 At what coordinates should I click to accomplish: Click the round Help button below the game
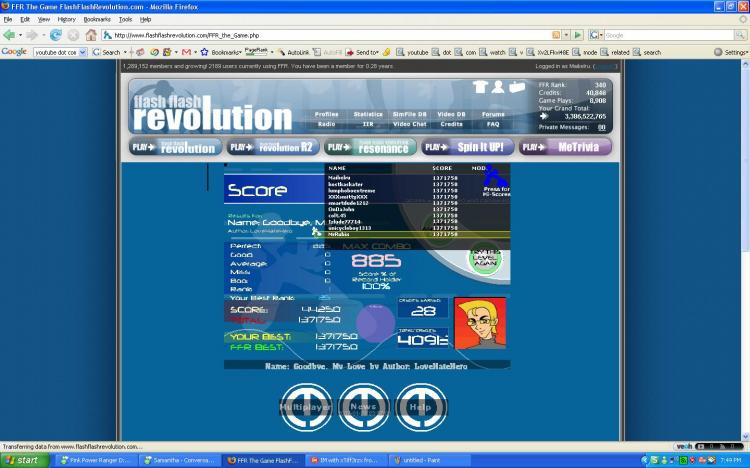click(421, 407)
